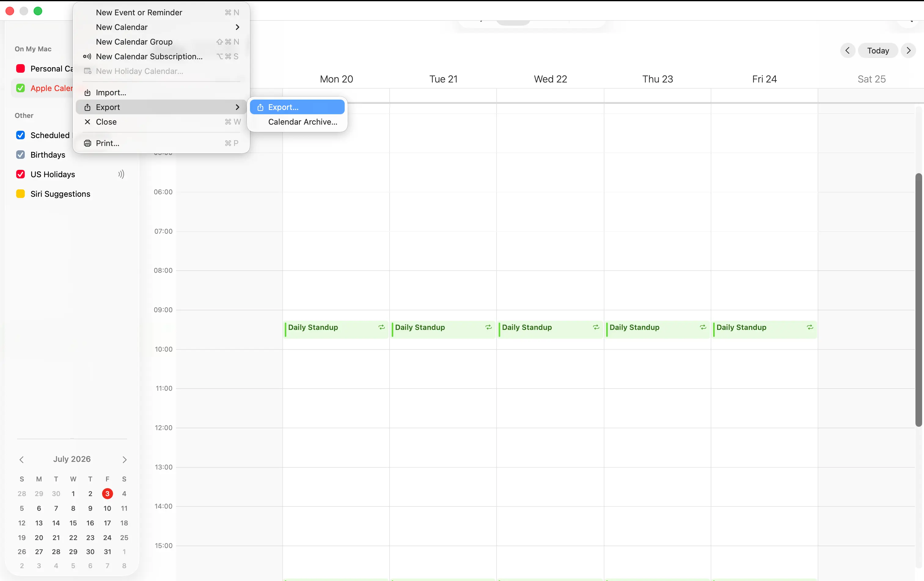Click US Holidays subscription signal icon
Image resolution: width=924 pixels, height=581 pixels.
tap(121, 174)
